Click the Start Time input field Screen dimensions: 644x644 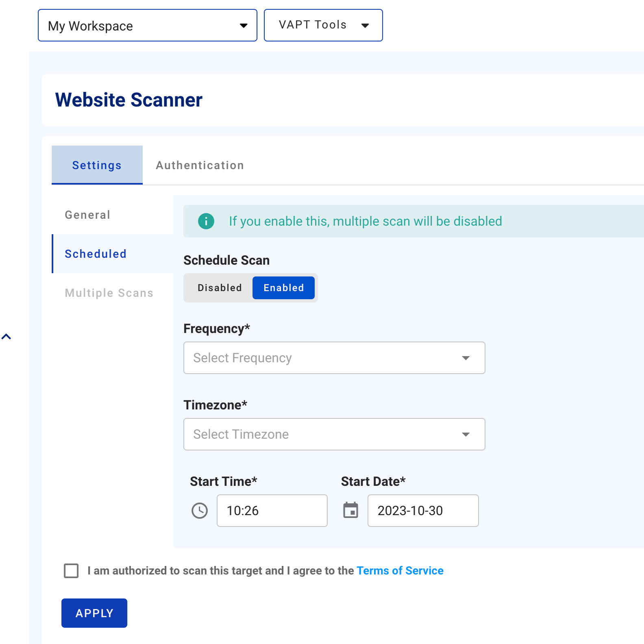(272, 511)
